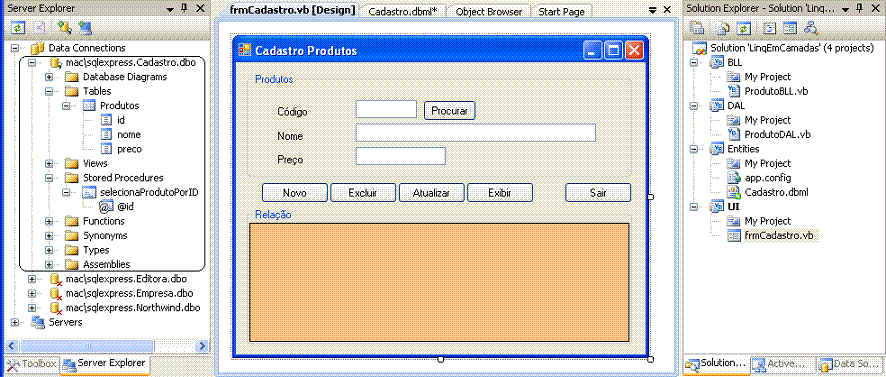Viewport: 886px width, 377px height.
Task: Click the Solution 'LinqEmCamadas' icon
Action: click(x=699, y=48)
